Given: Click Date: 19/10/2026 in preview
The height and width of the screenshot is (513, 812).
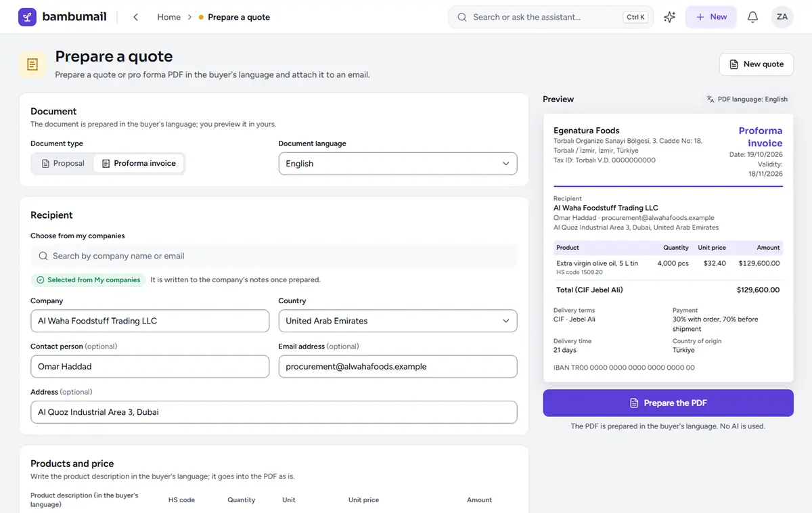Looking at the screenshot, I should [756, 155].
